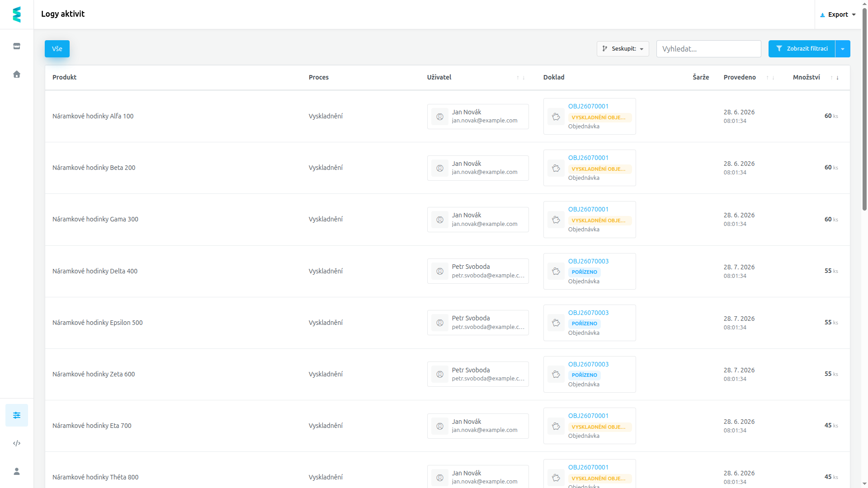Click the green app logo
Image resolution: width=868 pixels, height=488 pixels.
tap(17, 14)
